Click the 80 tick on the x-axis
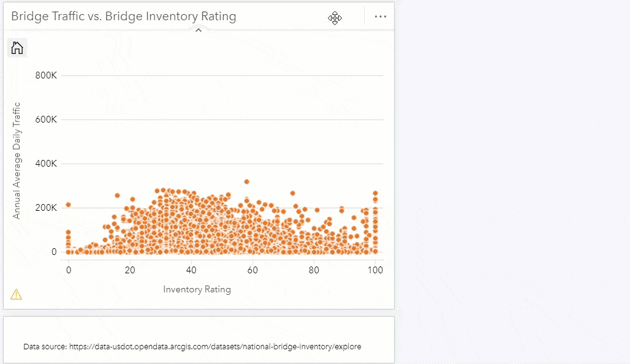The image size is (630, 364). click(x=314, y=270)
